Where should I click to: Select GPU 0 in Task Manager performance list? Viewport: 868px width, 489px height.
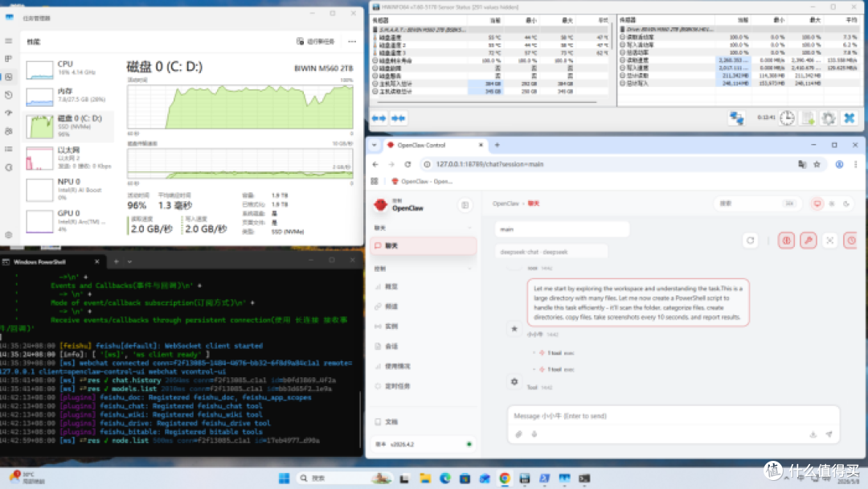[x=69, y=221]
